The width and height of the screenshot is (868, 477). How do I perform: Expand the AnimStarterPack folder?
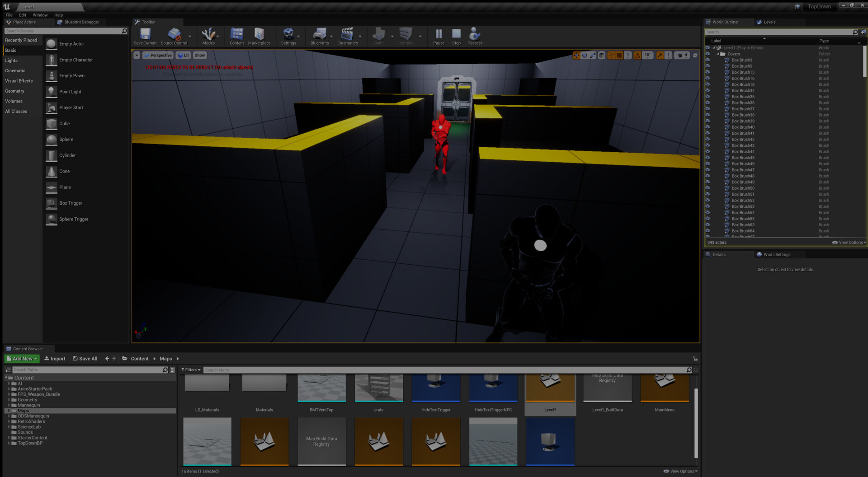coord(9,389)
